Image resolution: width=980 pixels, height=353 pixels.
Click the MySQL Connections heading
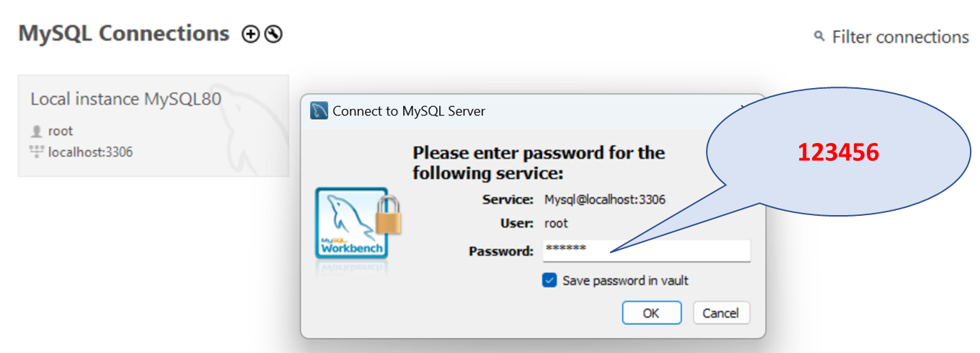pos(123,33)
